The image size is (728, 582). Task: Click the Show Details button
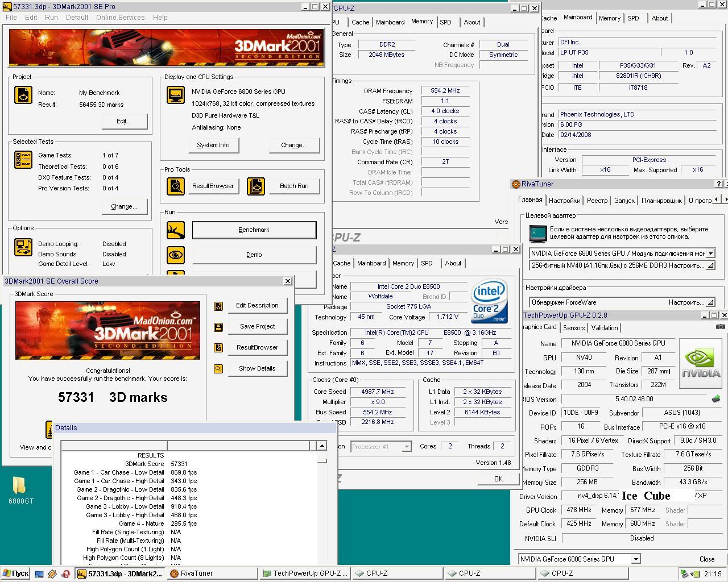(x=257, y=368)
